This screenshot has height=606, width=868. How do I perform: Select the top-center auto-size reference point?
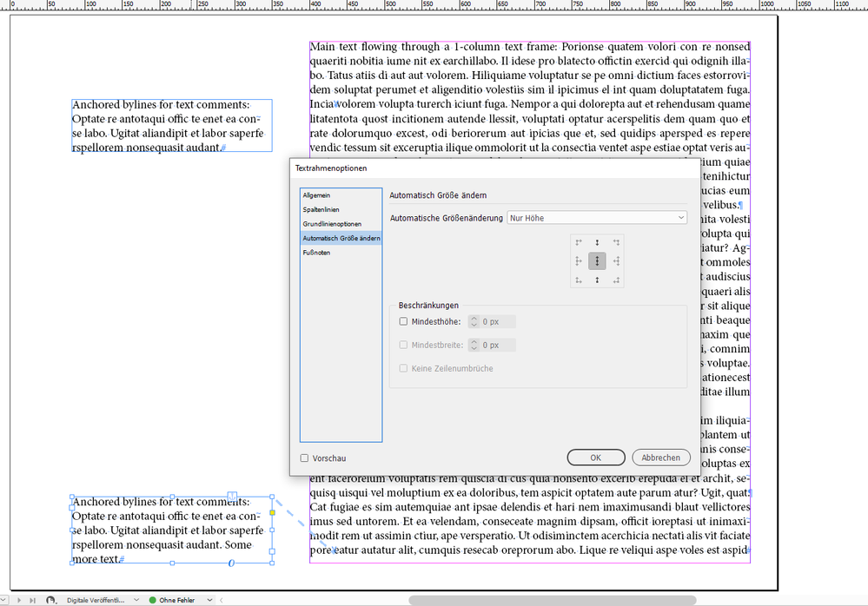coord(597,242)
